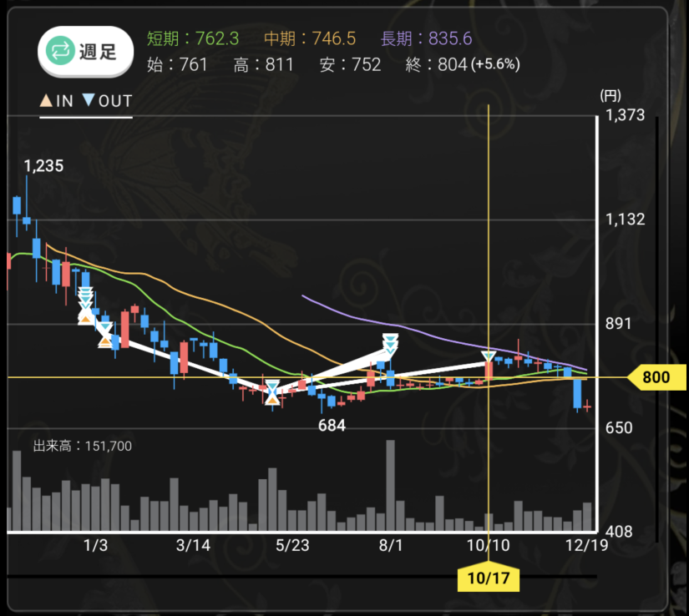Click the OUT marker on the 10/17 candle
Screen dimensions: 689x616
click(489, 356)
